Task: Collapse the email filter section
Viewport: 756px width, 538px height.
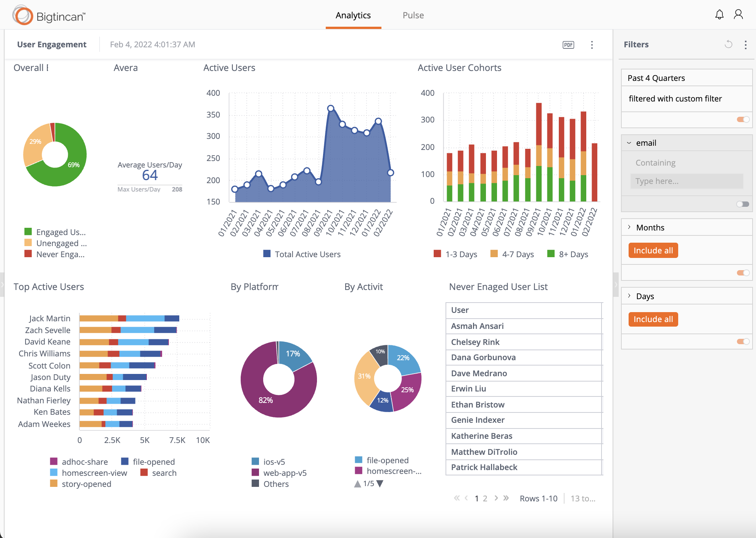Action: coord(629,143)
